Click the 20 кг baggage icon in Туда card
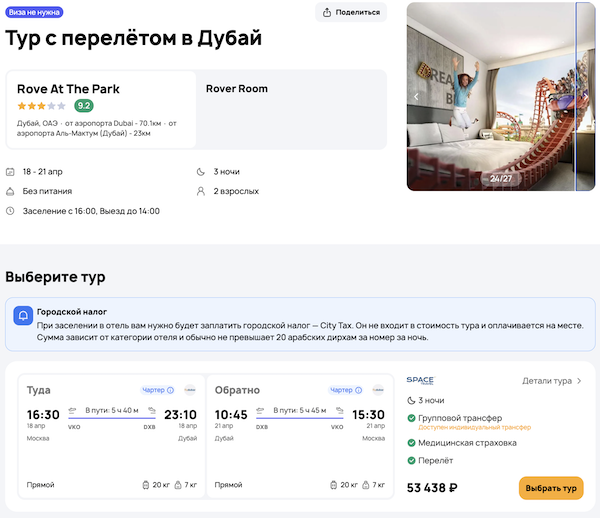 click(x=145, y=485)
